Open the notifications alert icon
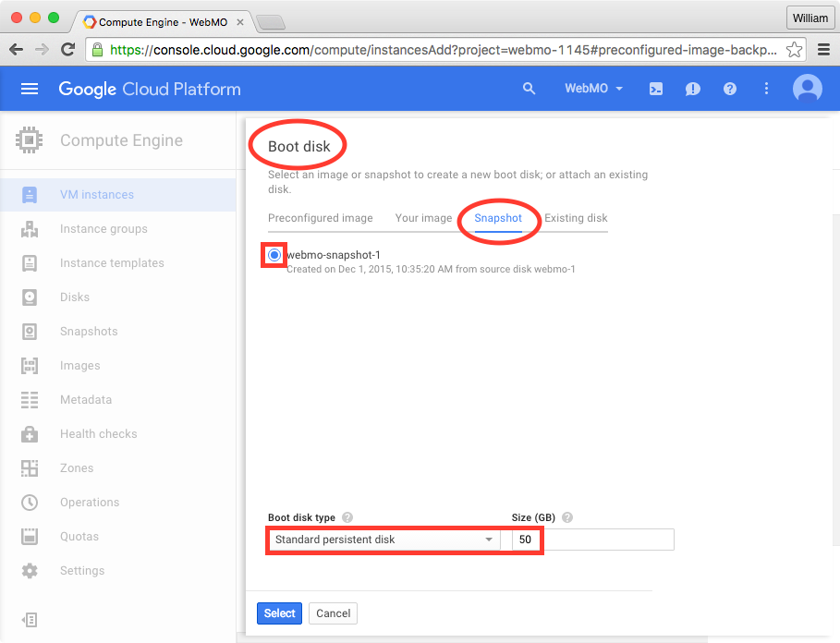Image resolution: width=840 pixels, height=643 pixels. click(x=693, y=89)
